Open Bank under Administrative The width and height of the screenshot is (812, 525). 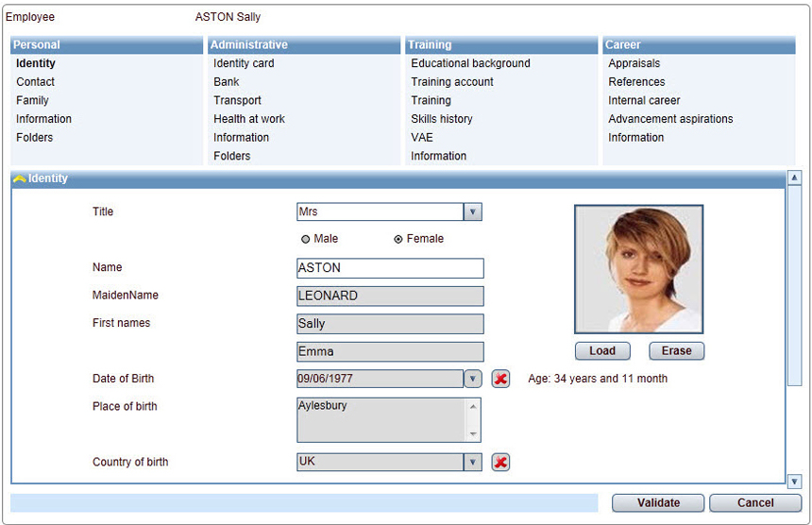227,82
